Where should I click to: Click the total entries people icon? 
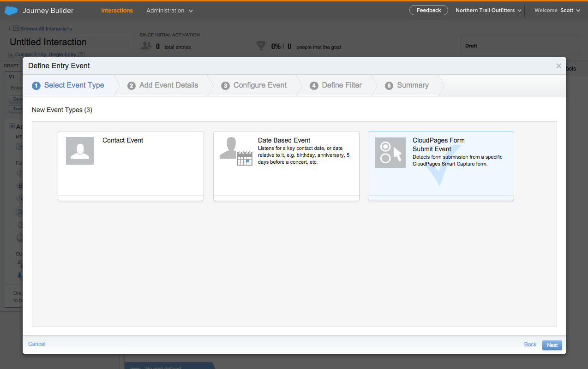coord(146,46)
